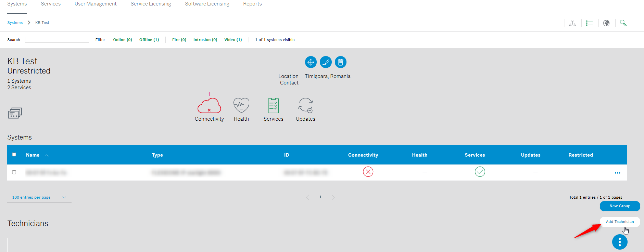Click the Add Technician button
644x252 pixels.
pos(620,222)
